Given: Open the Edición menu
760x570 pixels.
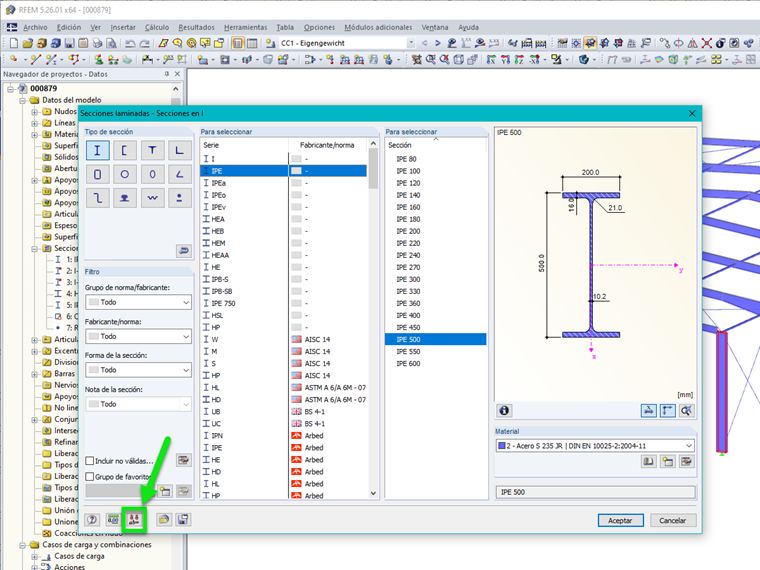Looking at the screenshot, I should tap(69, 27).
